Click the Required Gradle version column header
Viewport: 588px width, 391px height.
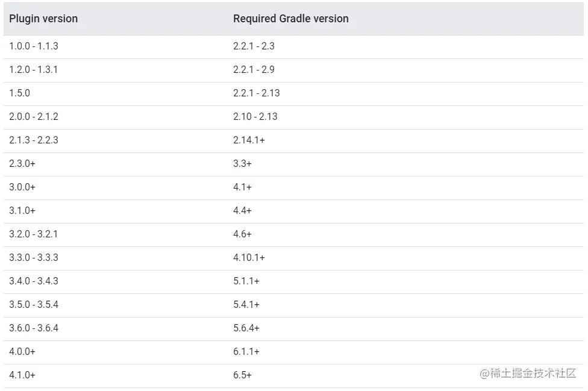click(290, 19)
